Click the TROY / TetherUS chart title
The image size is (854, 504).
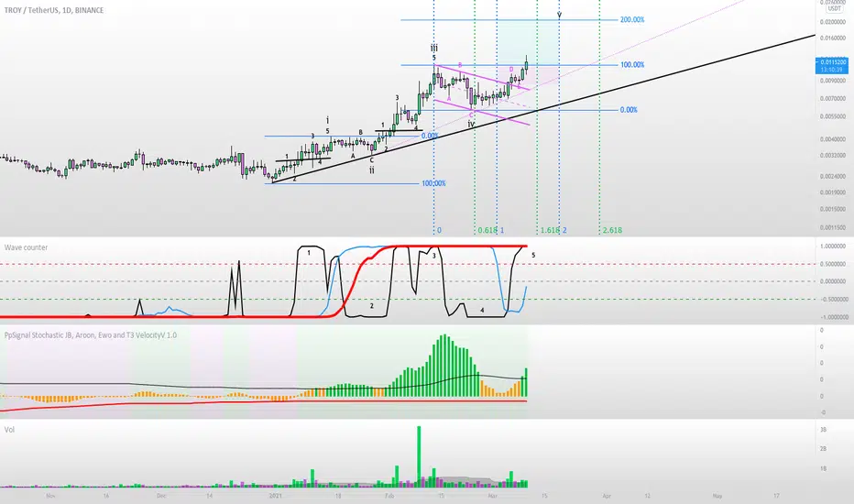(54, 10)
